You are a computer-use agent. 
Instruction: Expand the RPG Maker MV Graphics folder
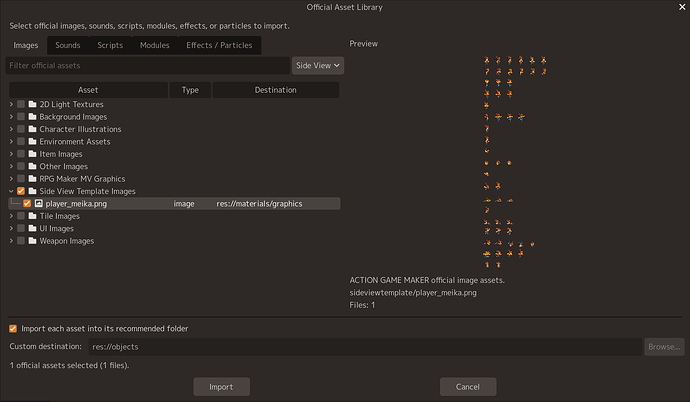click(x=11, y=179)
